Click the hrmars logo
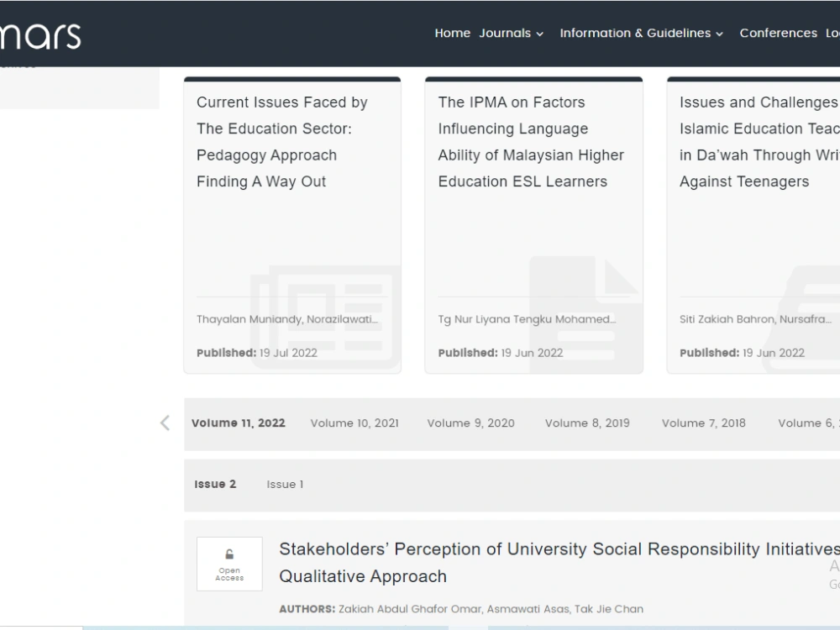Image resolution: width=840 pixels, height=630 pixels. pos(40,36)
